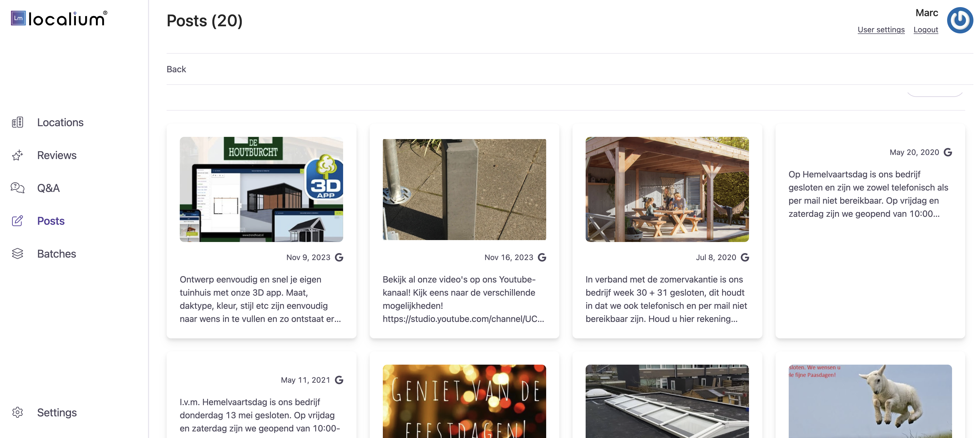Click the Localium logo icon
The image size is (980, 438).
18,18
